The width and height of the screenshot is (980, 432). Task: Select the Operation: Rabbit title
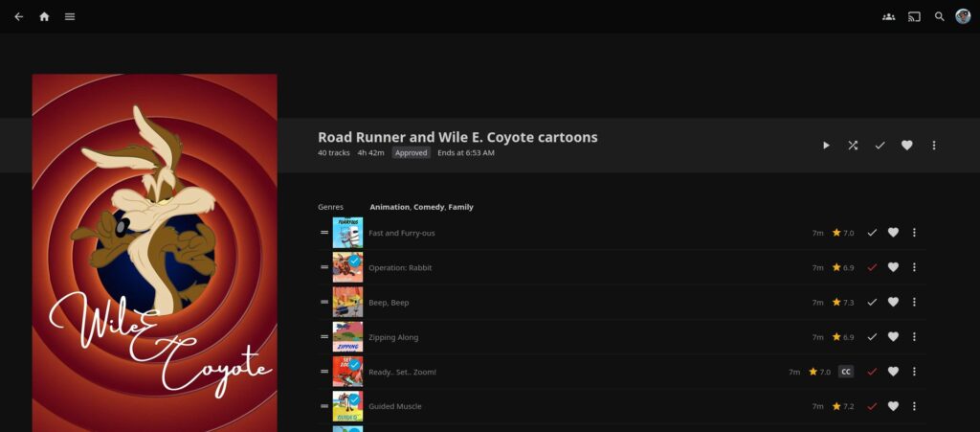(400, 267)
